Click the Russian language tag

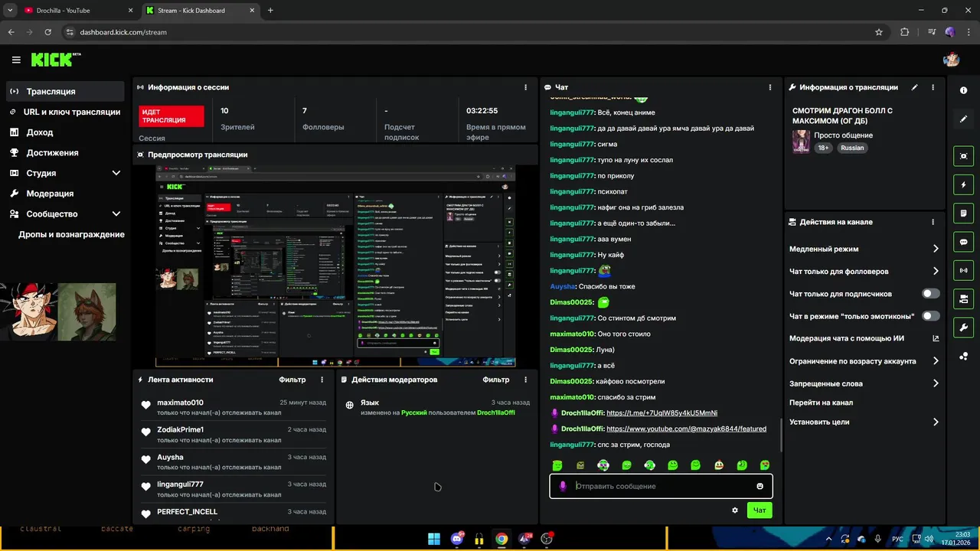[852, 148]
